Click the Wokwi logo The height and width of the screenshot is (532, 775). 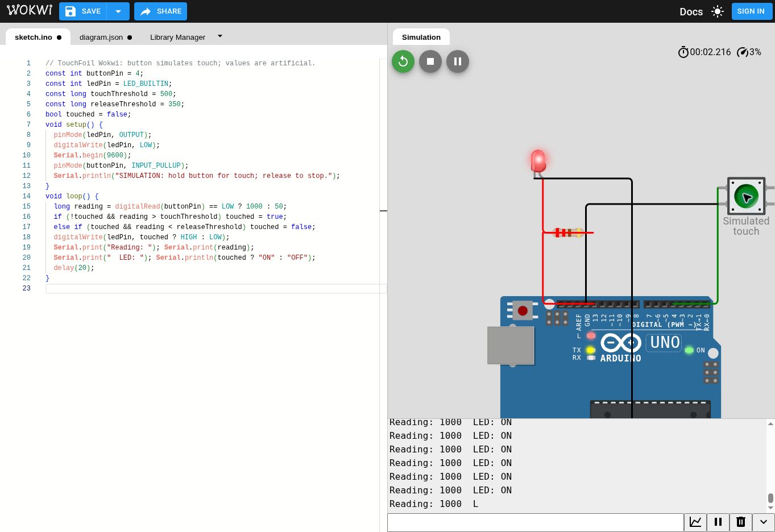coord(30,11)
